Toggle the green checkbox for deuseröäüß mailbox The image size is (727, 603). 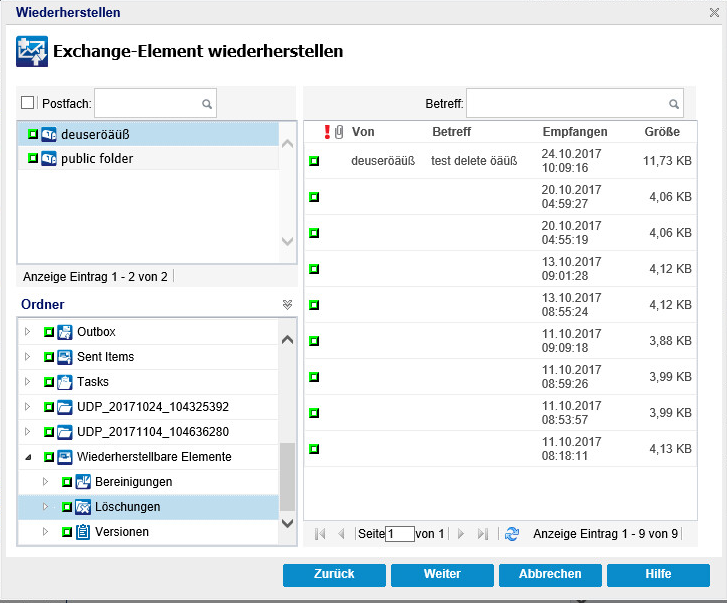point(32,134)
